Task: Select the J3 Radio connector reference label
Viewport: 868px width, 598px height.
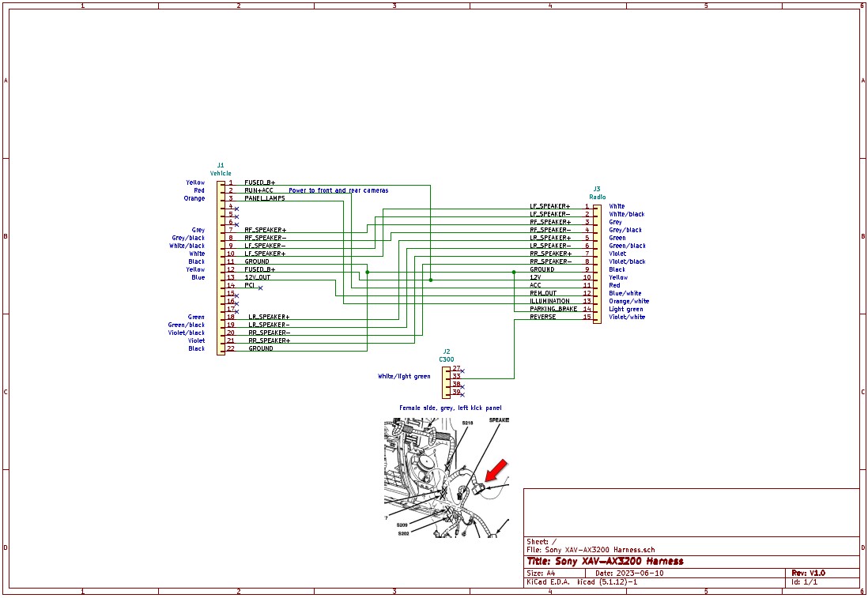Action: click(597, 194)
